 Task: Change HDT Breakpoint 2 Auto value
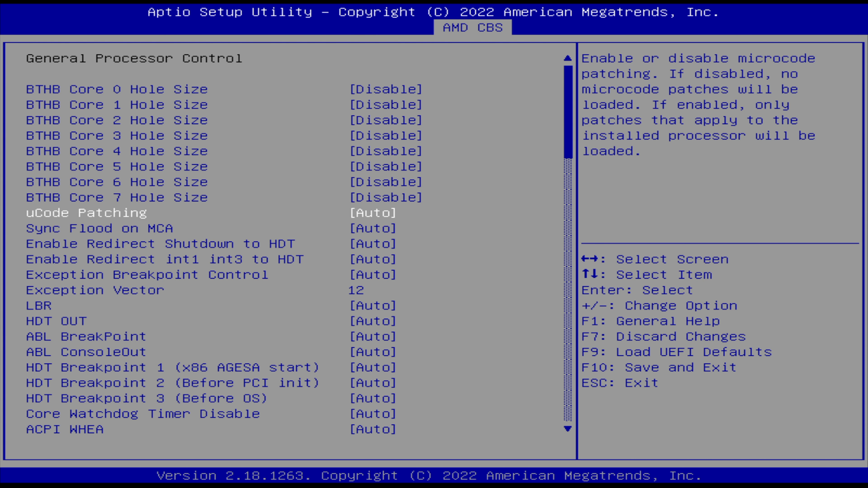373,383
